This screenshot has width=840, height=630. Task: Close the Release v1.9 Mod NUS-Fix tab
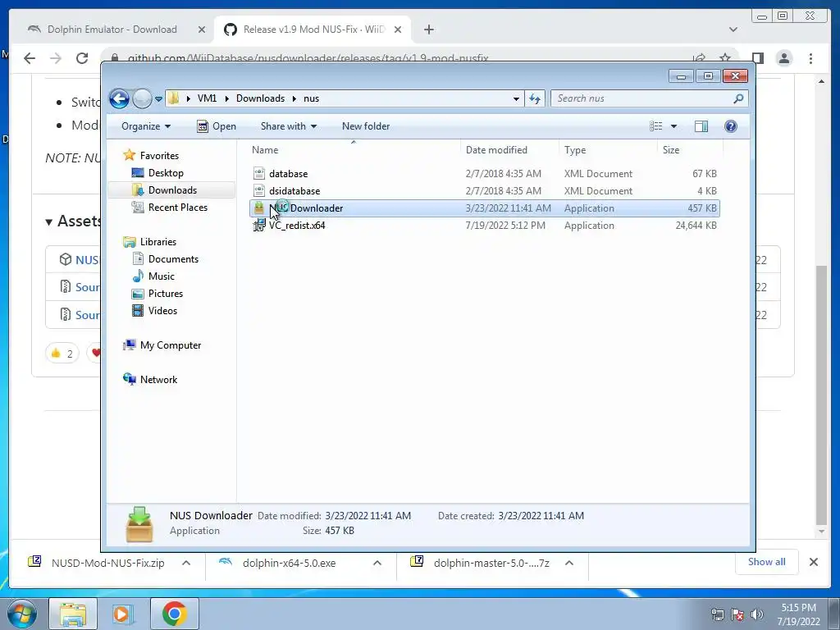point(398,30)
